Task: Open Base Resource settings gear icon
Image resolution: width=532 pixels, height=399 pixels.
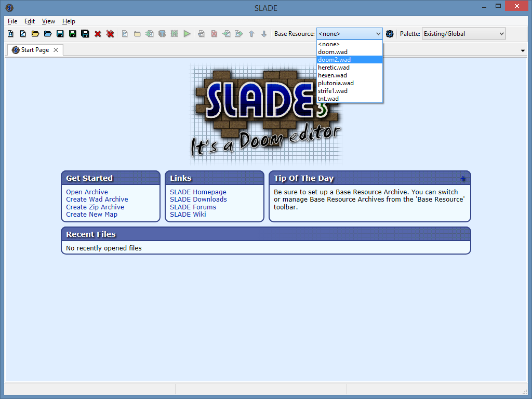Action: pos(390,34)
